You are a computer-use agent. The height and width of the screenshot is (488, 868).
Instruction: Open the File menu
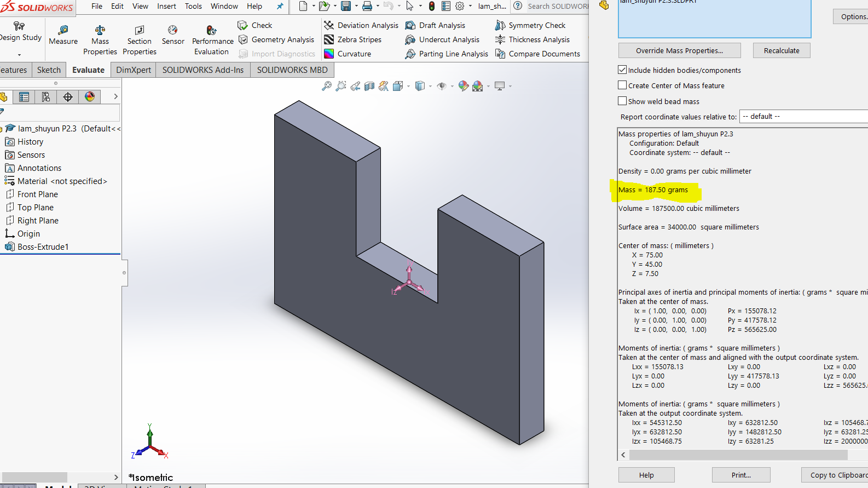pyautogui.click(x=97, y=6)
